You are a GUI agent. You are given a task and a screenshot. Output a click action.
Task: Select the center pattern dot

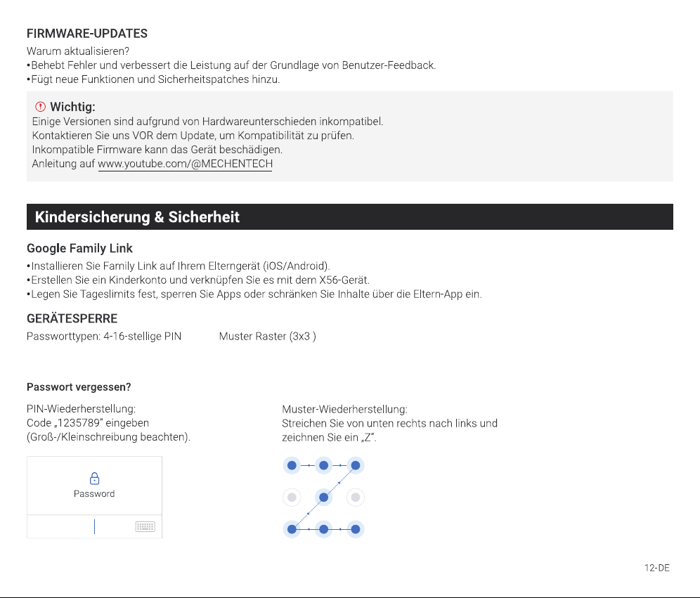(324, 497)
